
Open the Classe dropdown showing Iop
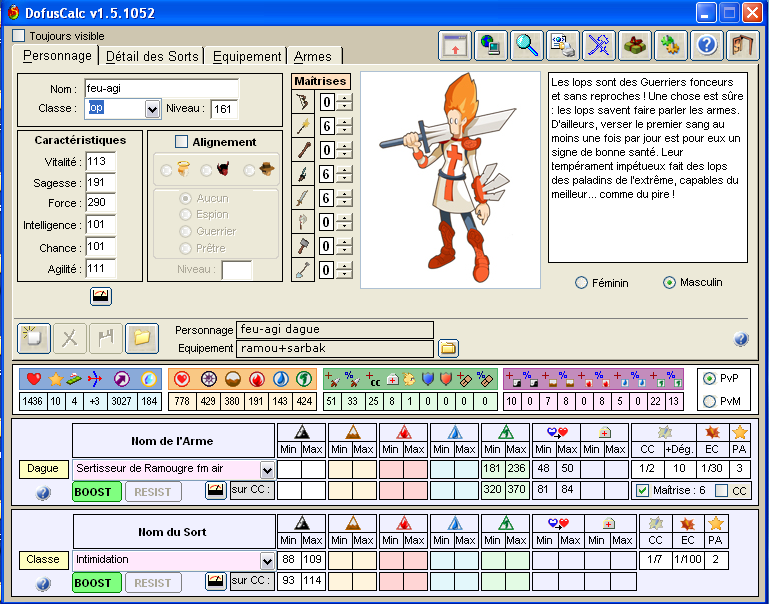153,109
